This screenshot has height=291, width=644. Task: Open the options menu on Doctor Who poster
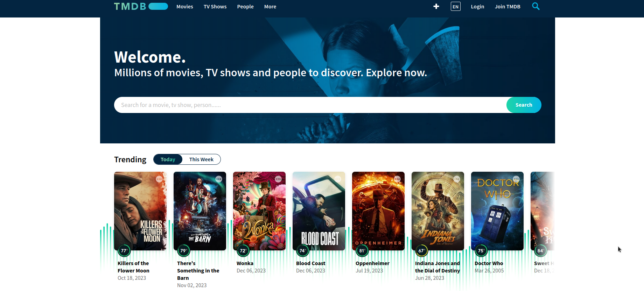pos(516,179)
